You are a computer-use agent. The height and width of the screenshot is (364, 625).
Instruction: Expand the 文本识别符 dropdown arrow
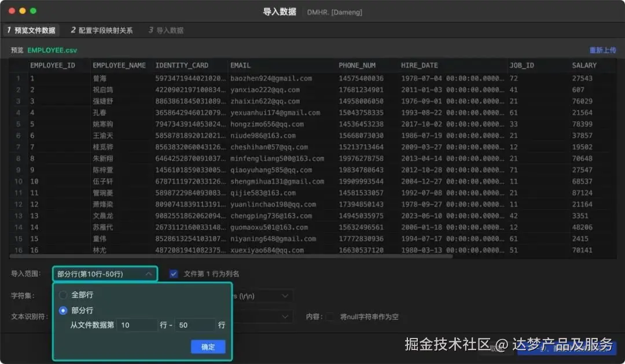285,317
